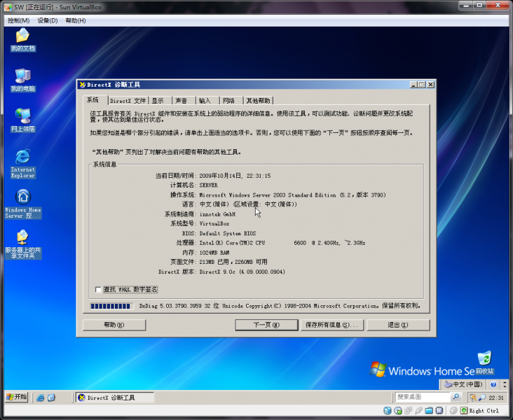Select the 我的电脑 desktop icon
The width and height of the screenshot is (513, 420).
pyautogui.click(x=22, y=80)
